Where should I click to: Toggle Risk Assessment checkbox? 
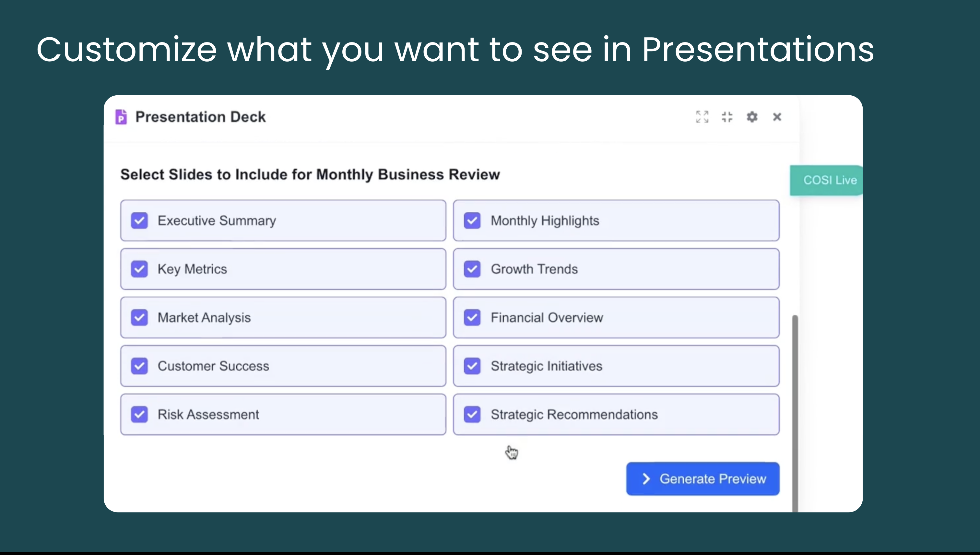[x=139, y=414]
